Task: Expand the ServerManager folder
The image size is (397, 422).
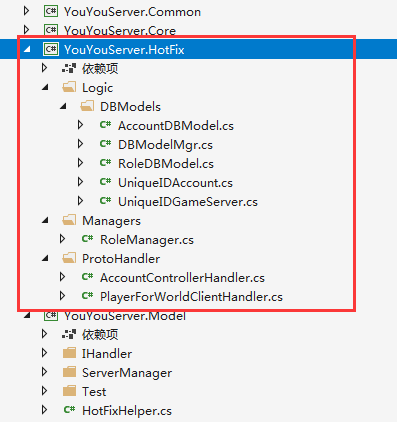Action: tap(44, 372)
